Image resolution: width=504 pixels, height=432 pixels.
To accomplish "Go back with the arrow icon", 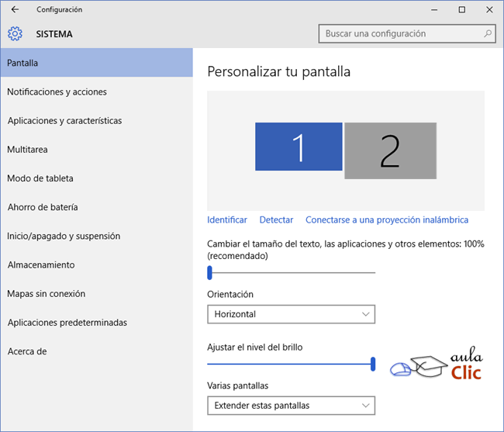I will point(15,9).
